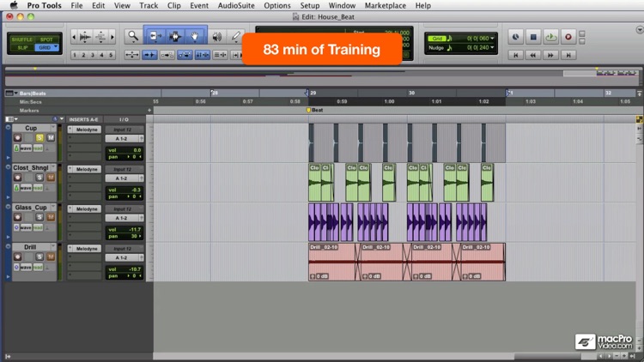The height and width of the screenshot is (362, 644).
Task: Expand Cup track playlist lanes triangle
Action: coord(8,157)
